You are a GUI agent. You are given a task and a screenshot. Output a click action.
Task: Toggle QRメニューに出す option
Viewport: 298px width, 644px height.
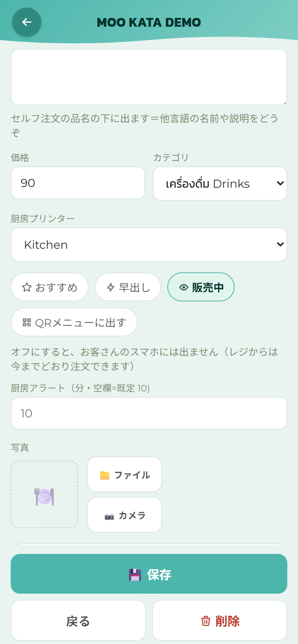(74, 322)
